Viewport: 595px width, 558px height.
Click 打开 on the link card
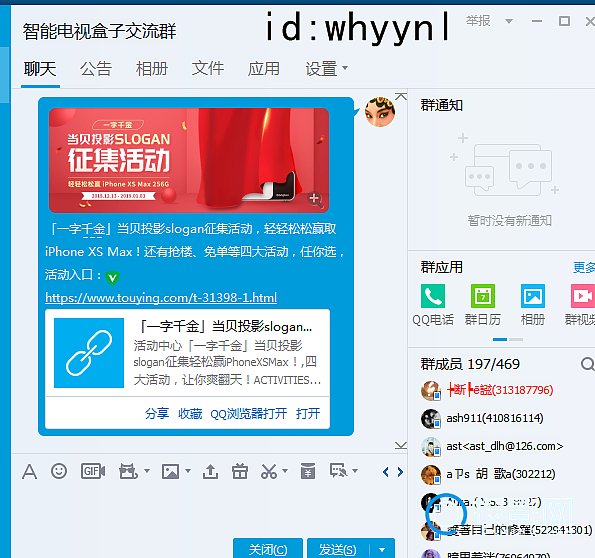pyautogui.click(x=308, y=413)
